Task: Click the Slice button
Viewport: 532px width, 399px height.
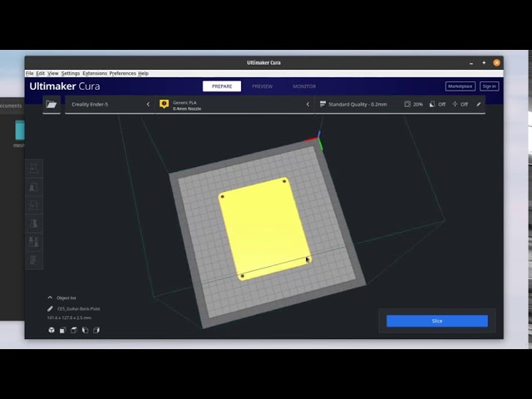Action: [437, 321]
